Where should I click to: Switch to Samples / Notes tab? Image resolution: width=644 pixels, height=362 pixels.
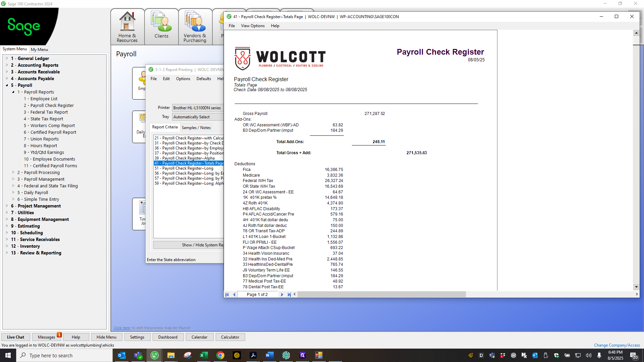coord(196,128)
